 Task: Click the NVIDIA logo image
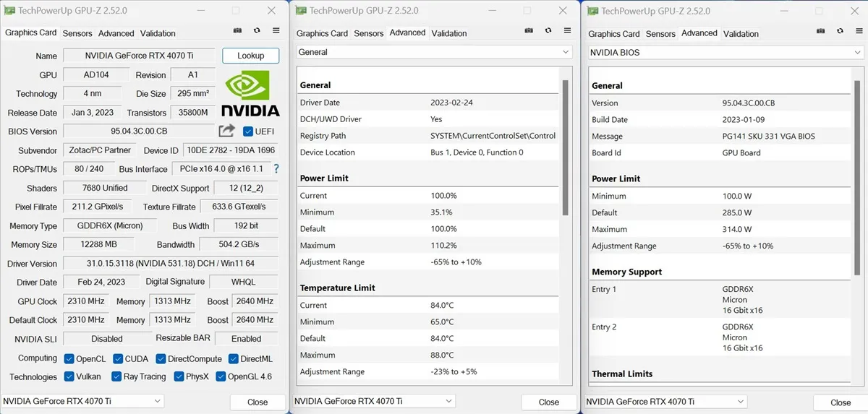point(250,93)
